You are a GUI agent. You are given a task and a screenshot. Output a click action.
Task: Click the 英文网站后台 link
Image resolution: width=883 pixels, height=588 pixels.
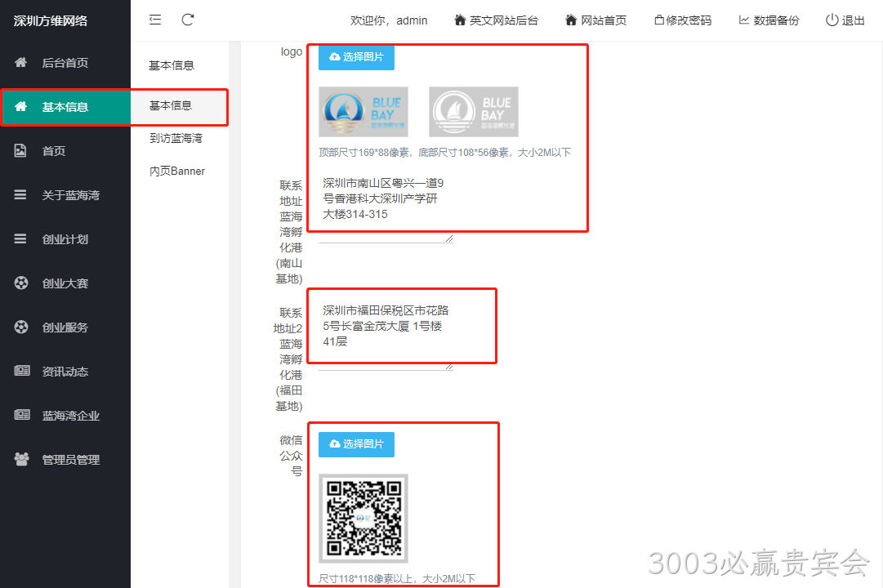pos(496,20)
